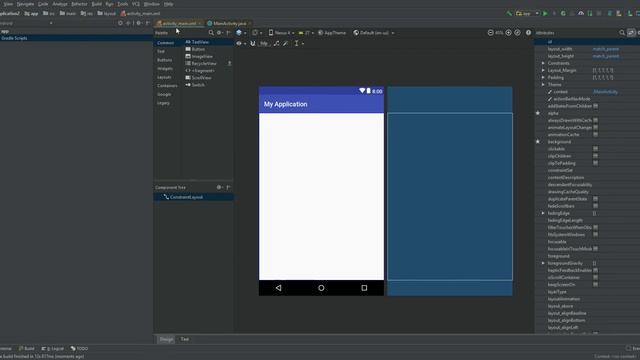
Task: Expand Layout_Margin attribute group
Action: pos(543,70)
